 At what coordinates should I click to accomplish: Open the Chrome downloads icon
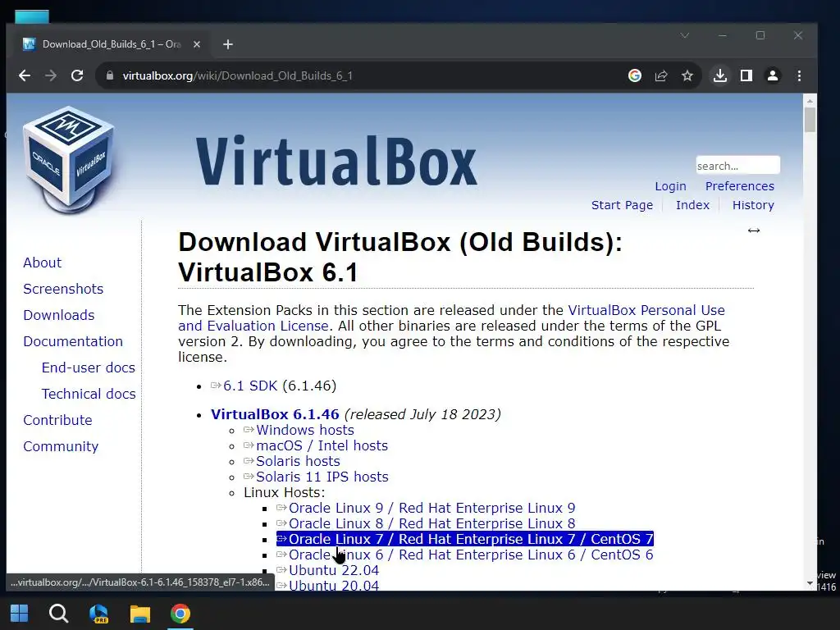coord(720,75)
